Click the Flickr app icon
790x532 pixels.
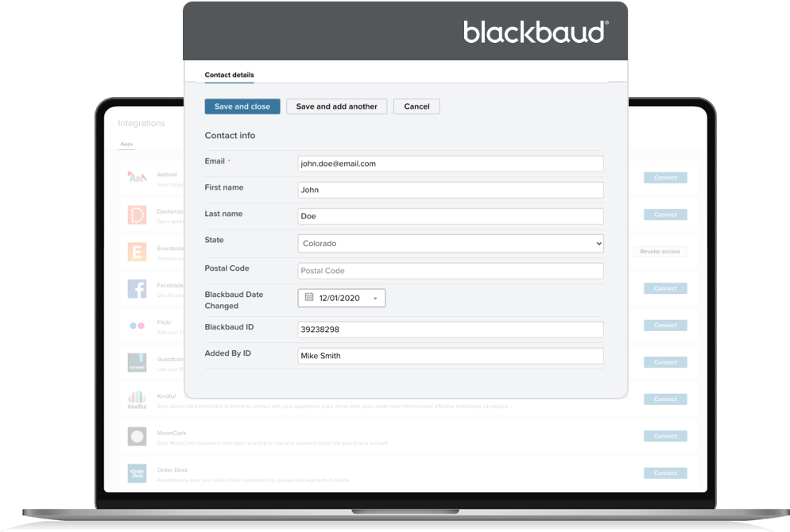point(137,326)
